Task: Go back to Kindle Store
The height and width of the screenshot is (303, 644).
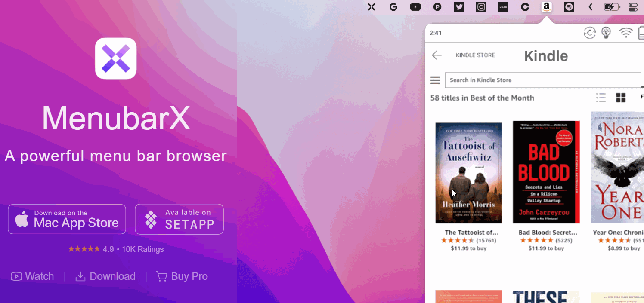Action: coord(475,55)
